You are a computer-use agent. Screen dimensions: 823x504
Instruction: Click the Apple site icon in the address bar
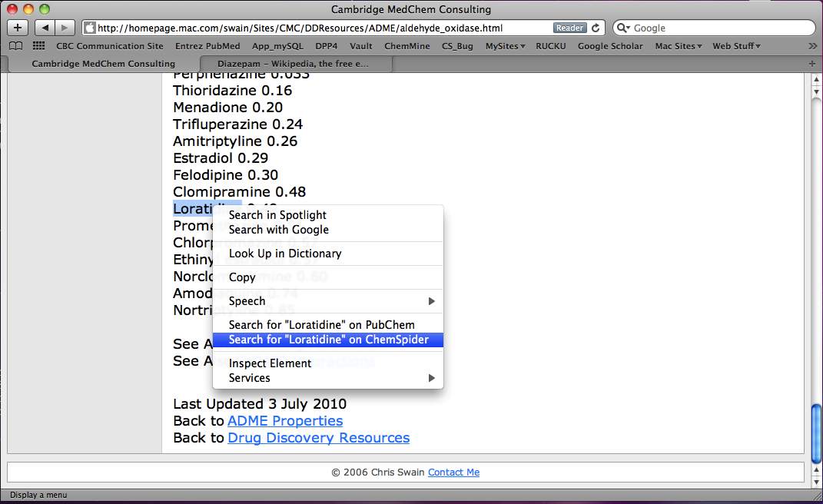tap(90, 28)
